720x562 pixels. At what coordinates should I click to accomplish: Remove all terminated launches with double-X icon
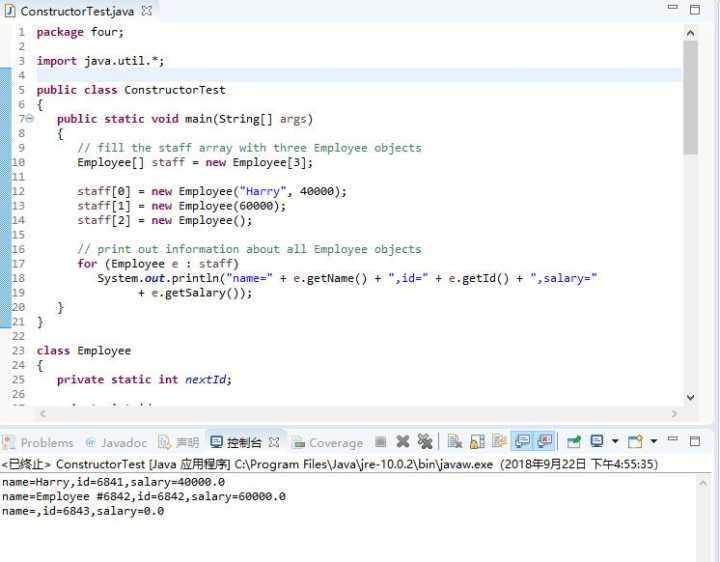click(x=425, y=442)
